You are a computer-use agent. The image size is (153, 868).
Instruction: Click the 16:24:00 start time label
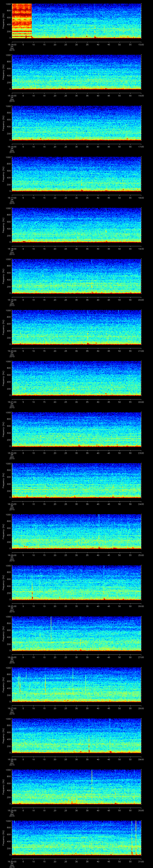click(12, 555)
